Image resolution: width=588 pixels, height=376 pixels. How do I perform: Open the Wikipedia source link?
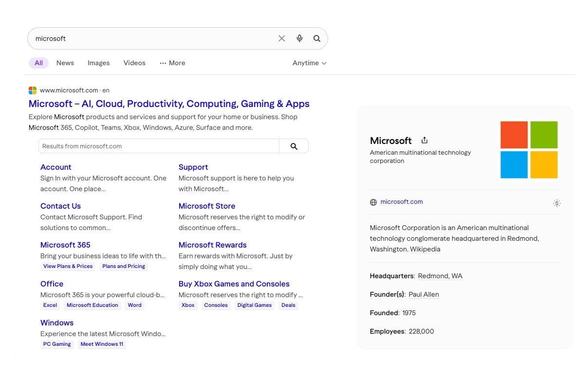[425, 249]
